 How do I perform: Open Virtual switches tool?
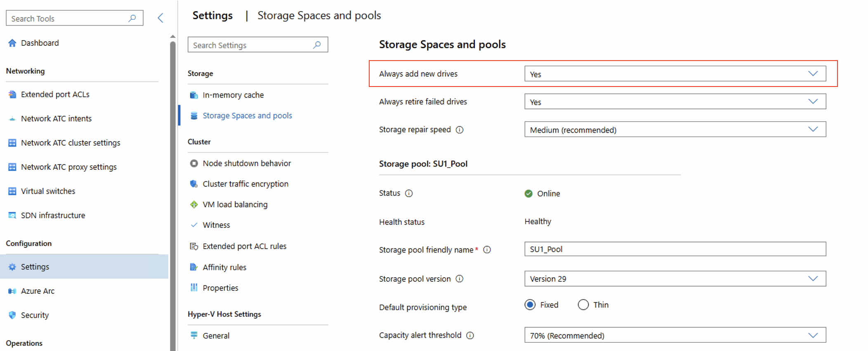click(48, 191)
